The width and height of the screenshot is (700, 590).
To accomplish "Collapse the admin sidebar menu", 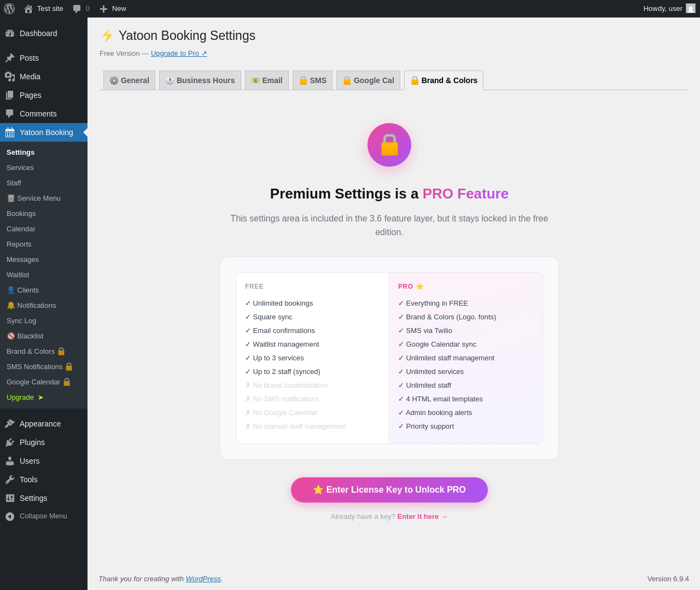I will (x=44, y=516).
